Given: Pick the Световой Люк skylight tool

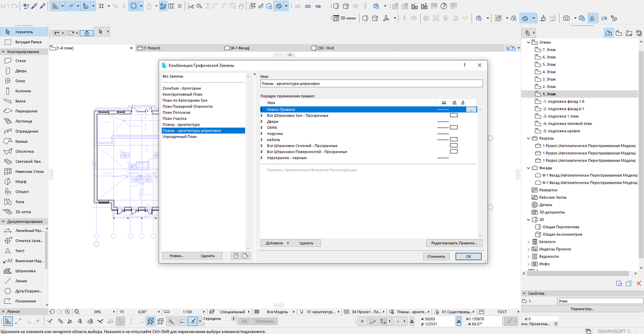Looking at the screenshot, I should point(24,161).
